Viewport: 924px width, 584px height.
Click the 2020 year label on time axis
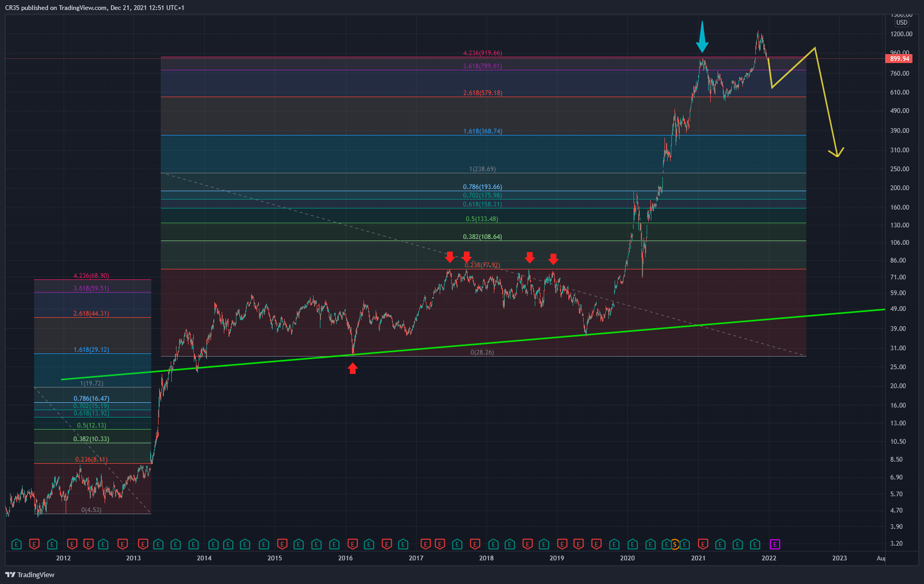pyautogui.click(x=627, y=558)
